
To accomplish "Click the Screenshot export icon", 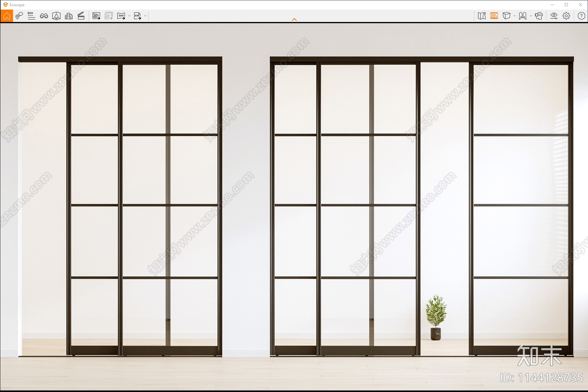I will [96, 16].
